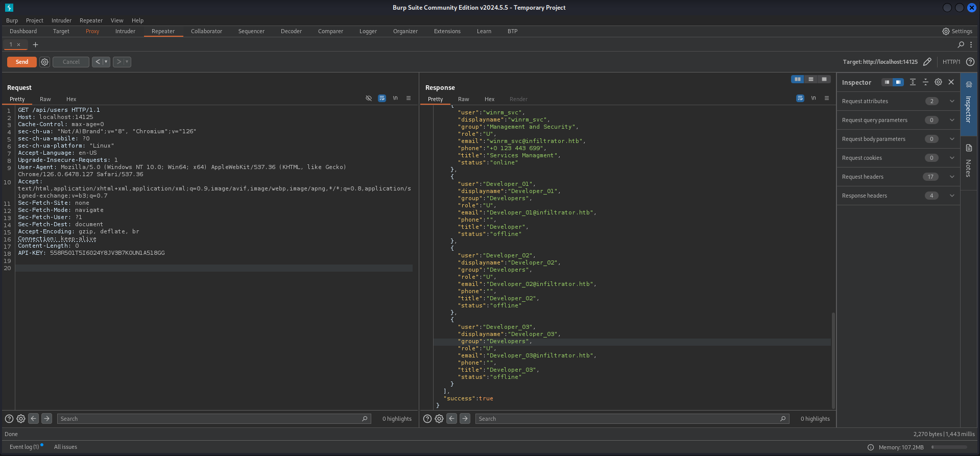Viewport: 980px width, 456px height.
Task: Open the history back dropdown arrow
Action: click(106, 62)
